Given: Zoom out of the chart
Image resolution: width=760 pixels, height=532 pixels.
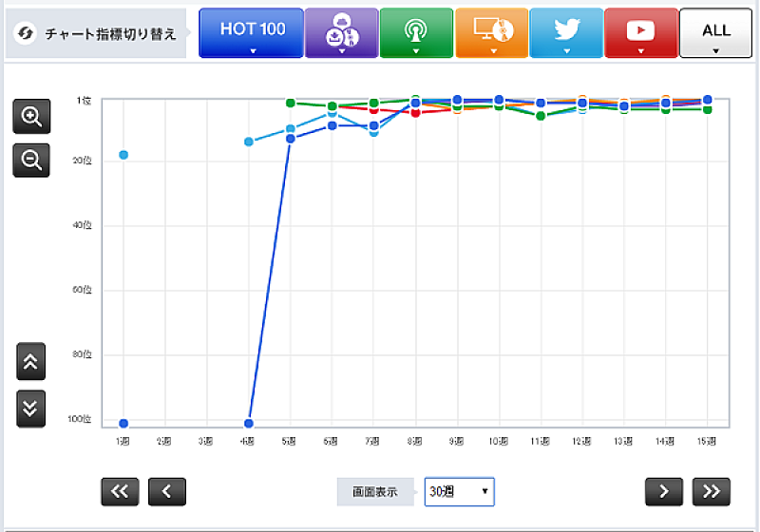Looking at the screenshot, I should tap(30, 161).
